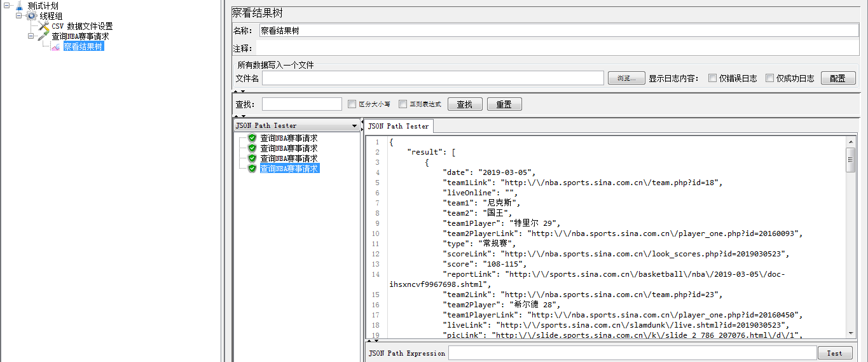868x362 pixels.
Task: Collapse the 测试计划 tree node
Action: point(7,6)
